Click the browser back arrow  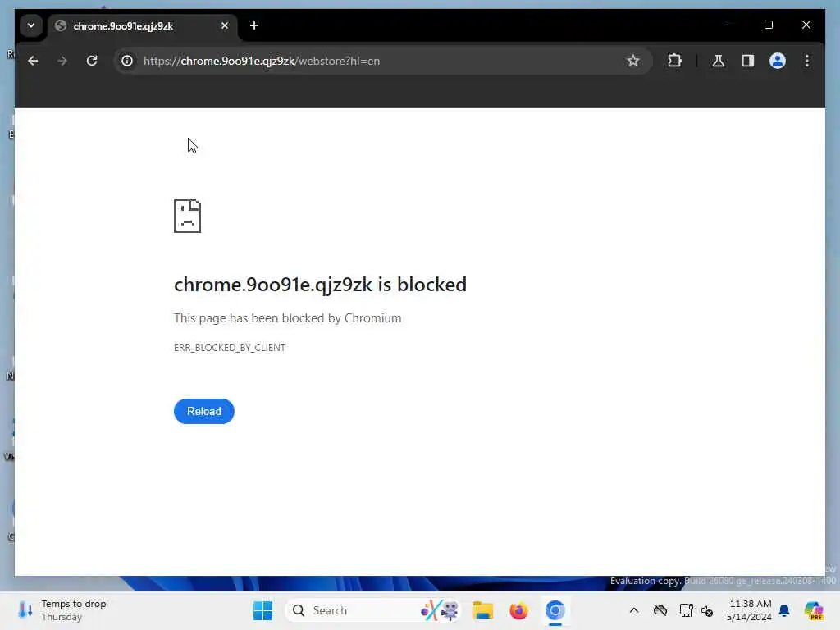(33, 61)
